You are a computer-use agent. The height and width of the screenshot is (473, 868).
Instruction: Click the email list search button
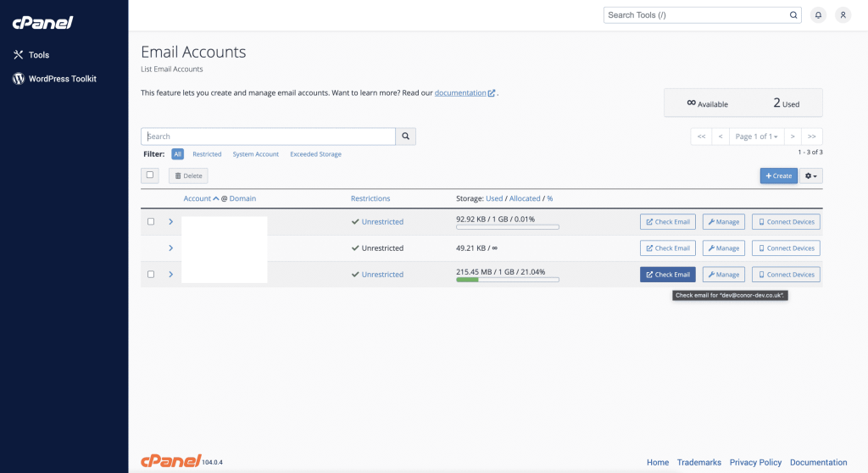tap(406, 136)
